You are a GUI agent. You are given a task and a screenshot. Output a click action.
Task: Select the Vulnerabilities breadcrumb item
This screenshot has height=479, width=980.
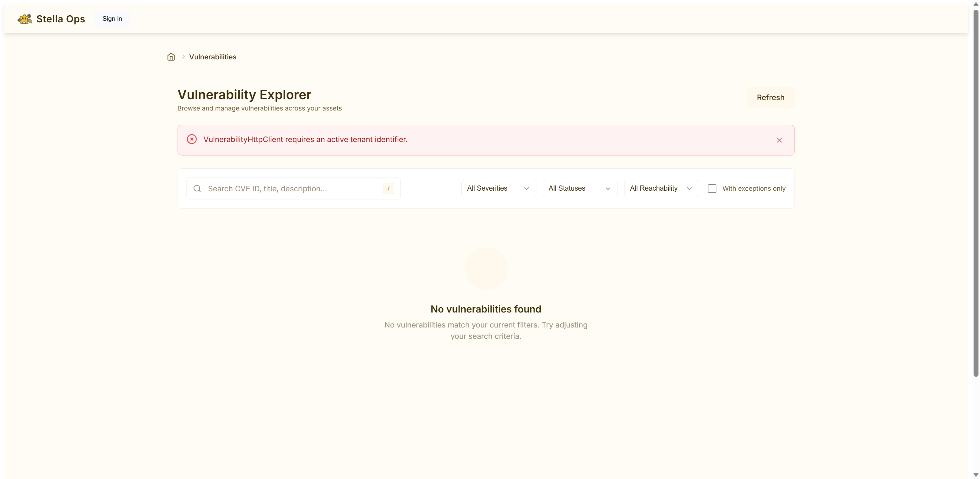(x=213, y=57)
